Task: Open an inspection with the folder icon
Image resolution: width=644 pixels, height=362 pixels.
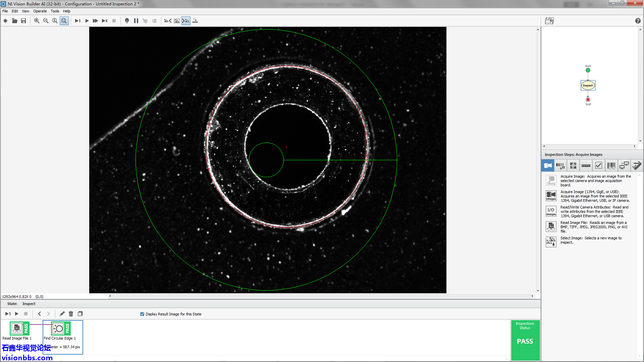Action: click(x=14, y=21)
